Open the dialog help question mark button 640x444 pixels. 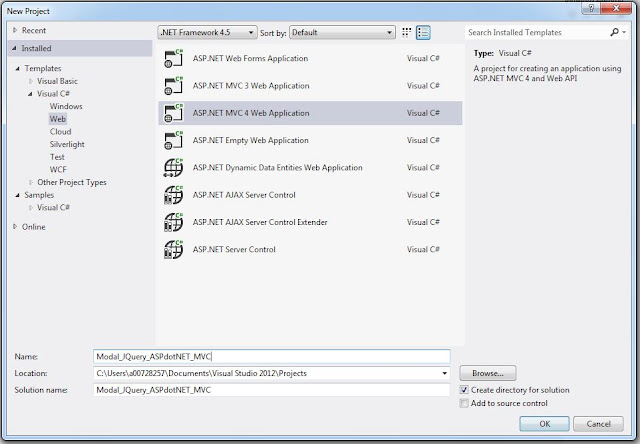pos(591,8)
